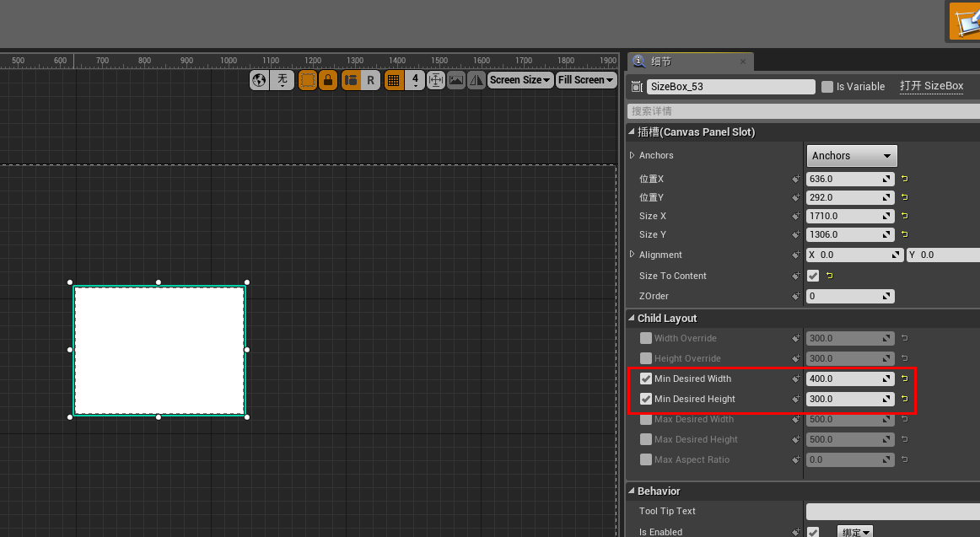The width and height of the screenshot is (980, 537).
Task: Click the localization preview globe icon
Action: 259,80
